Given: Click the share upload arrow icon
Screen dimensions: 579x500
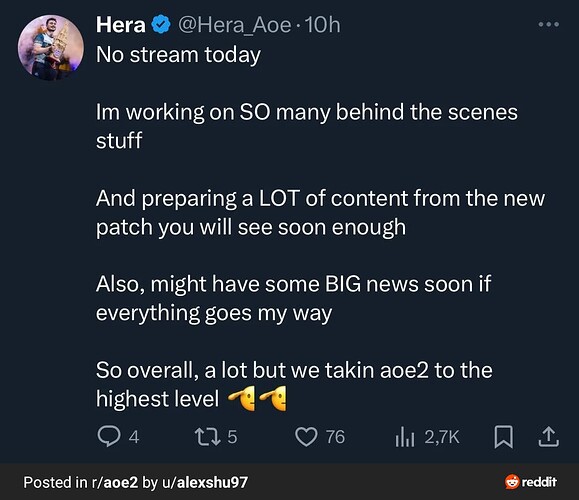Looking at the screenshot, I should click(x=548, y=436).
